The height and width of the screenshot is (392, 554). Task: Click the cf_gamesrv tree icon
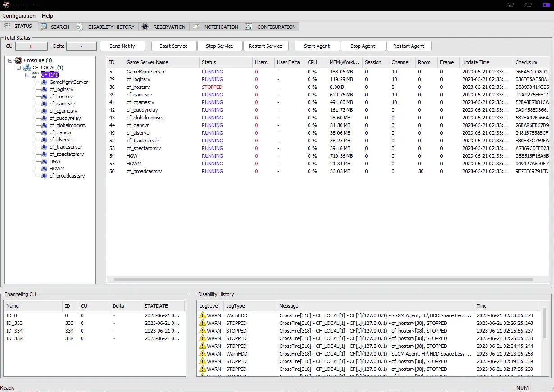pos(44,104)
